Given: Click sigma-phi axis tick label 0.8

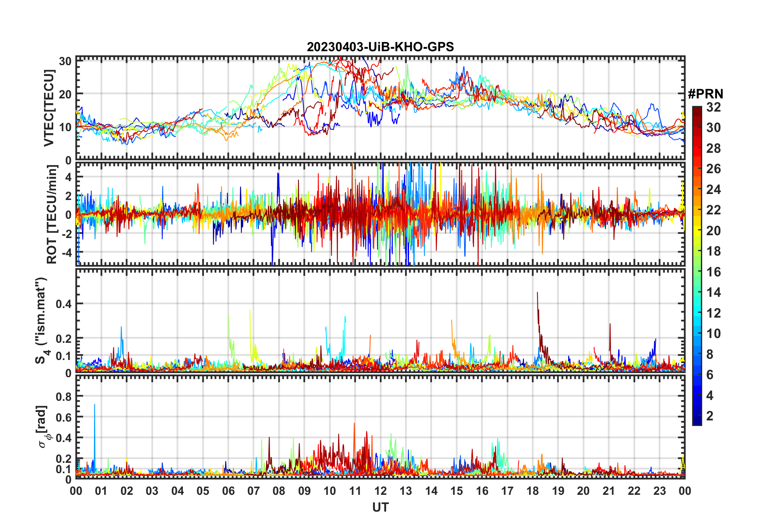Looking at the screenshot, I should coord(64,397).
